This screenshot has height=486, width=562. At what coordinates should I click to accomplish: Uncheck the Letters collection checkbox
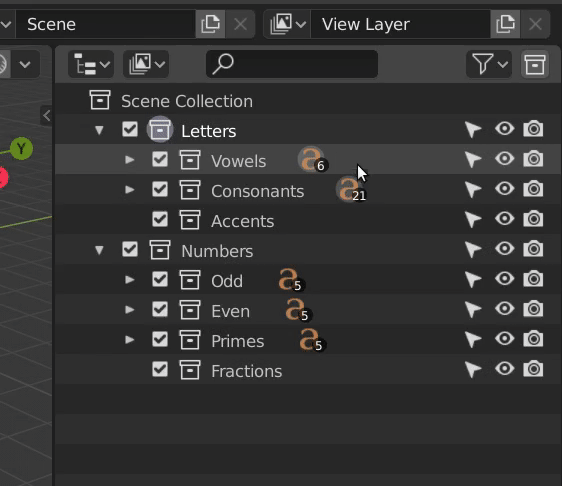click(130, 129)
